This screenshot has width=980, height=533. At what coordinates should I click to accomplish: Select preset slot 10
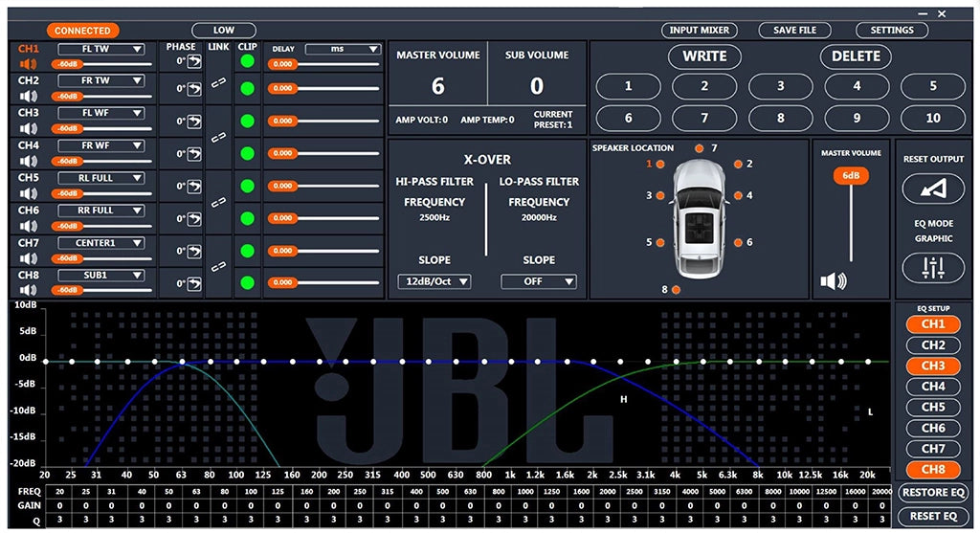coord(933,118)
